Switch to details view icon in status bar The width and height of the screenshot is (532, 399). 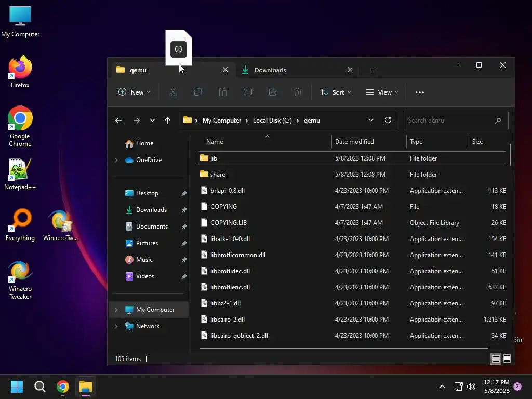(x=496, y=358)
